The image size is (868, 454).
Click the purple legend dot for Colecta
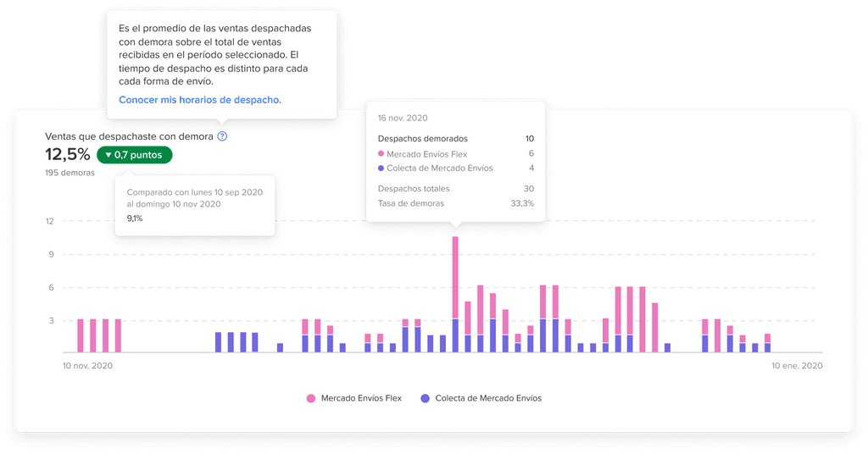(x=426, y=398)
